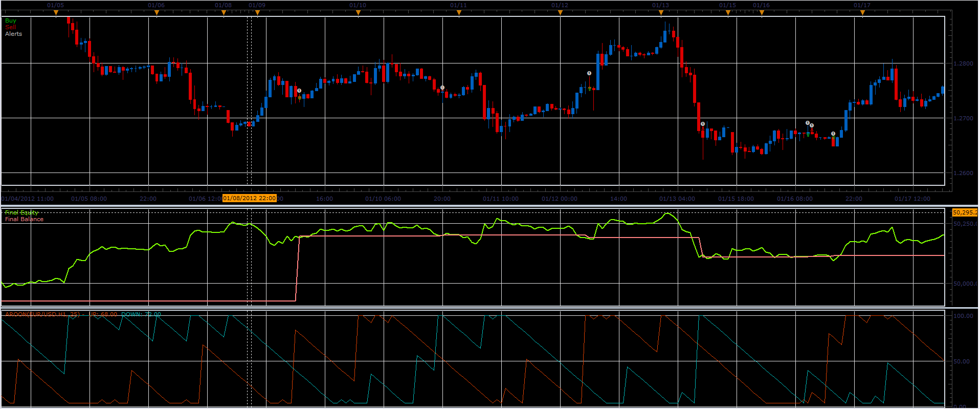Click the orange 50,295 equity value tag
This screenshot has height=409, width=980.
(965, 212)
